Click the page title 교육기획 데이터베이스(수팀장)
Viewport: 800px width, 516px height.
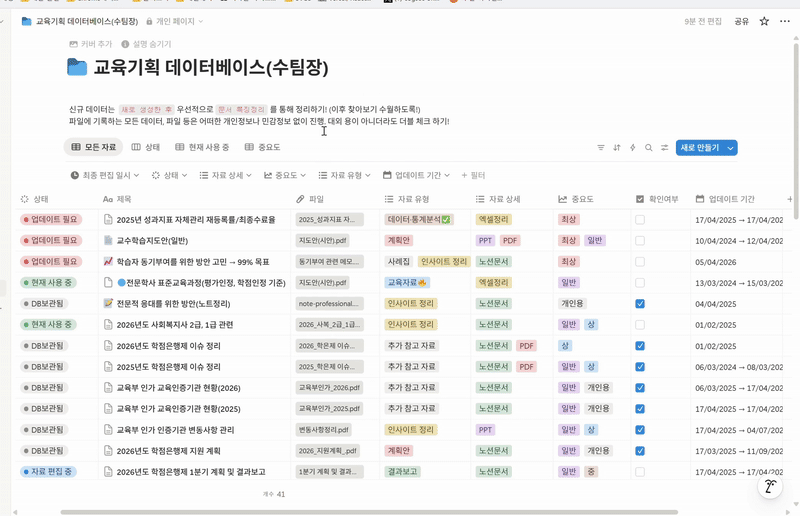point(211,67)
